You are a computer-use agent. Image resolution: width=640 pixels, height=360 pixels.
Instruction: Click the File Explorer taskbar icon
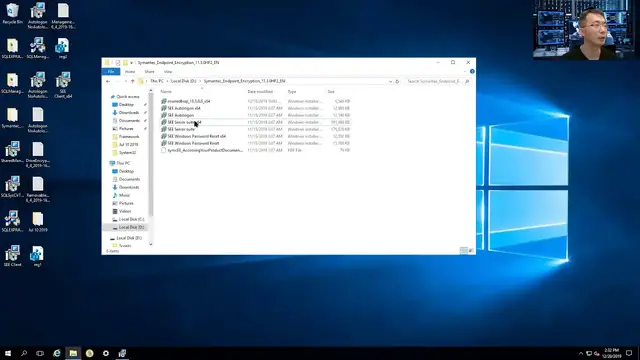pyautogui.click(x=73, y=353)
